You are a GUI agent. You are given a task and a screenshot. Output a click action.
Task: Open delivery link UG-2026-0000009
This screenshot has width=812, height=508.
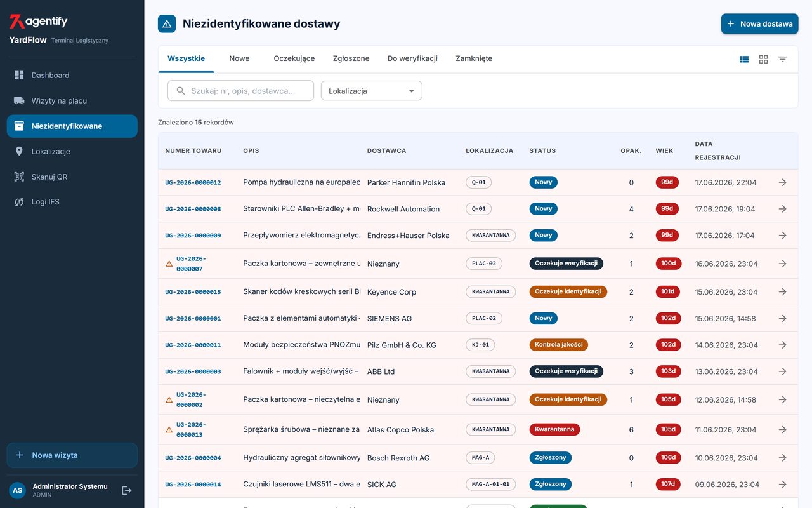[193, 236]
